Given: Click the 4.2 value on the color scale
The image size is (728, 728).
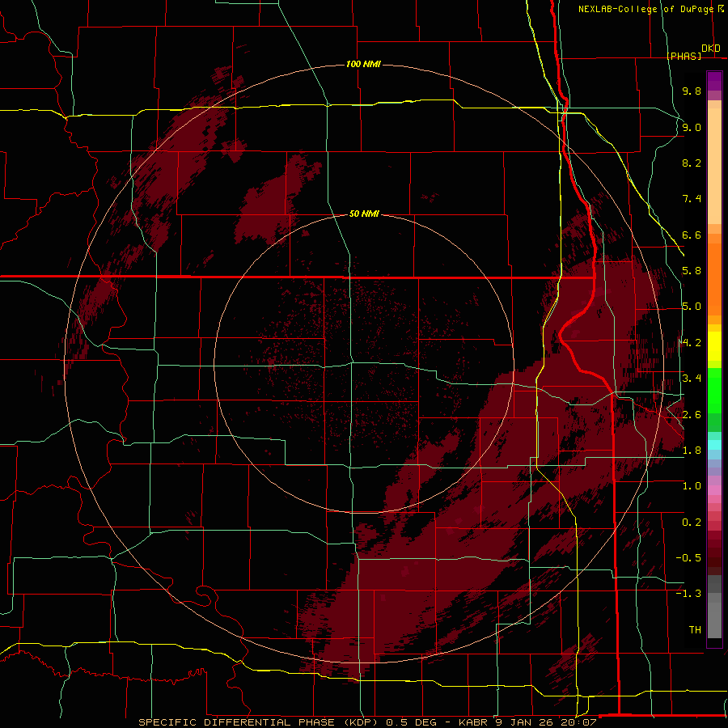Looking at the screenshot, I should pyautogui.click(x=692, y=343).
